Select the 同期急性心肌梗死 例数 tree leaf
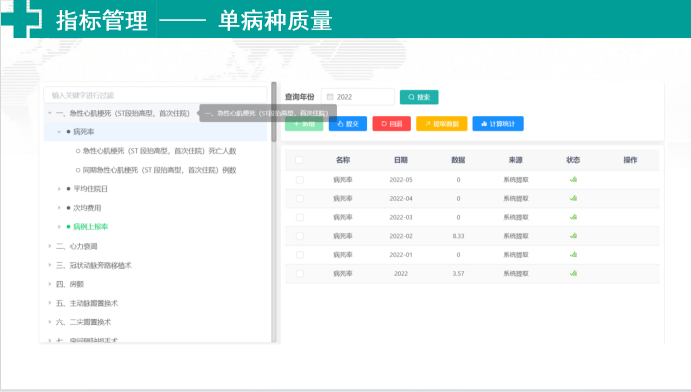691x392 pixels. [x=160, y=170]
